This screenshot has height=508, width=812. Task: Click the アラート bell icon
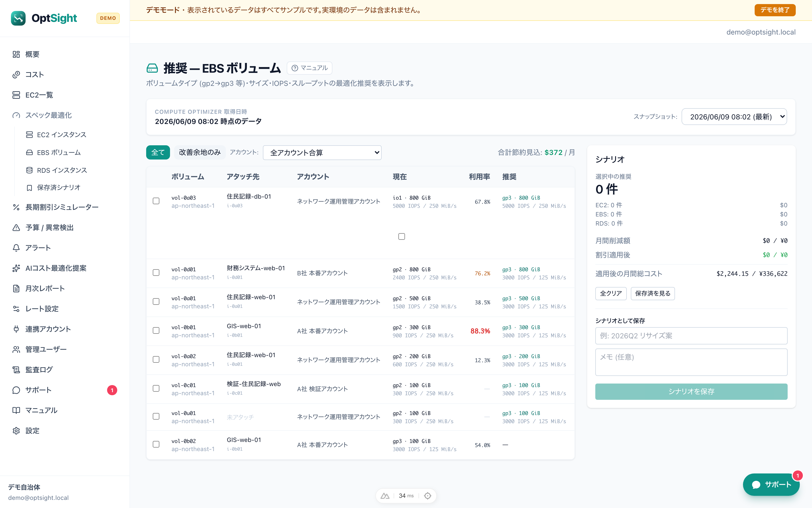point(16,248)
